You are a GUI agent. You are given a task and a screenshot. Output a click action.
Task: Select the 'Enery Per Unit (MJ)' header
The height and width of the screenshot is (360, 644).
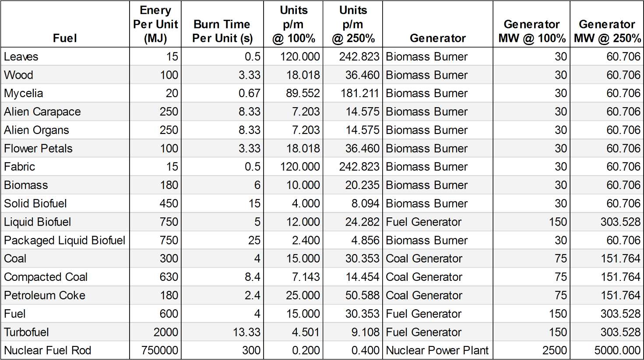click(x=155, y=24)
